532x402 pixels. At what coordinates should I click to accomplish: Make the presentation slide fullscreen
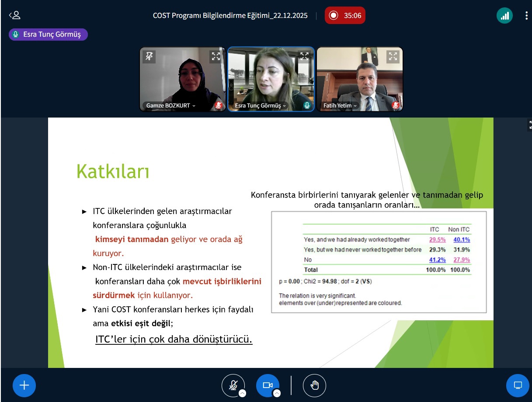click(x=530, y=125)
